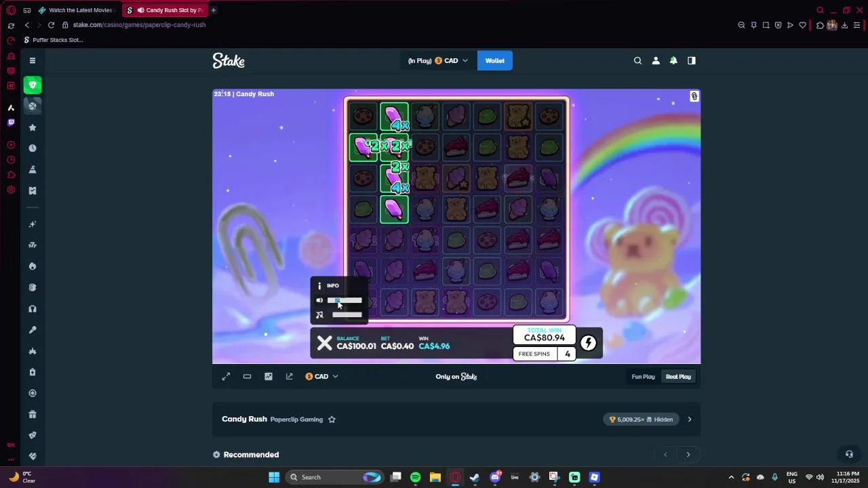Image resolution: width=868 pixels, height=488 pixels.
Task: Open Stake site search
Action: pos(637,60)
